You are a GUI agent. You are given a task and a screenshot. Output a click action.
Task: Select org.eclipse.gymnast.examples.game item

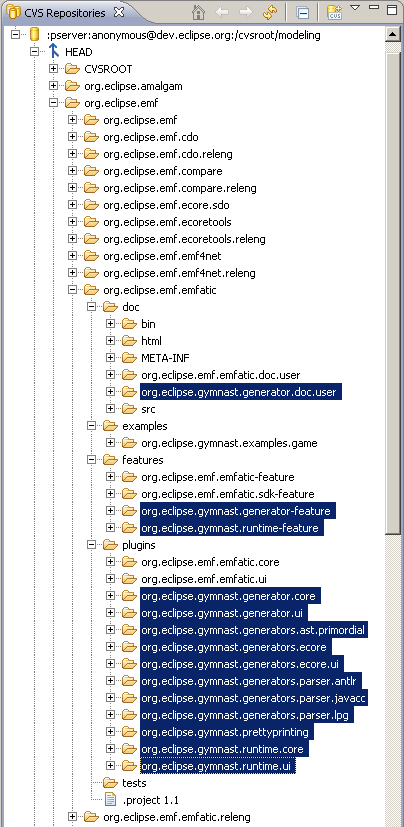(x=229, y=443)
